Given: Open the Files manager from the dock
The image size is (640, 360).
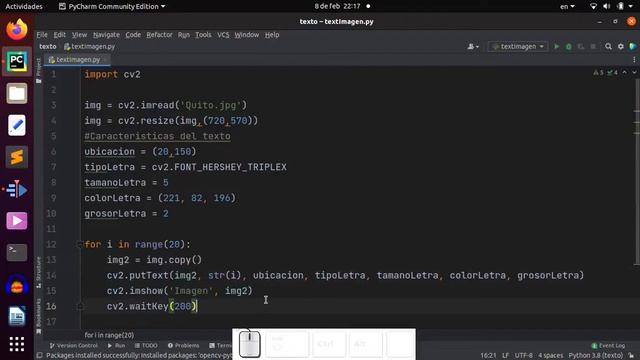Looking at the screenshot, I should (17, 93).
